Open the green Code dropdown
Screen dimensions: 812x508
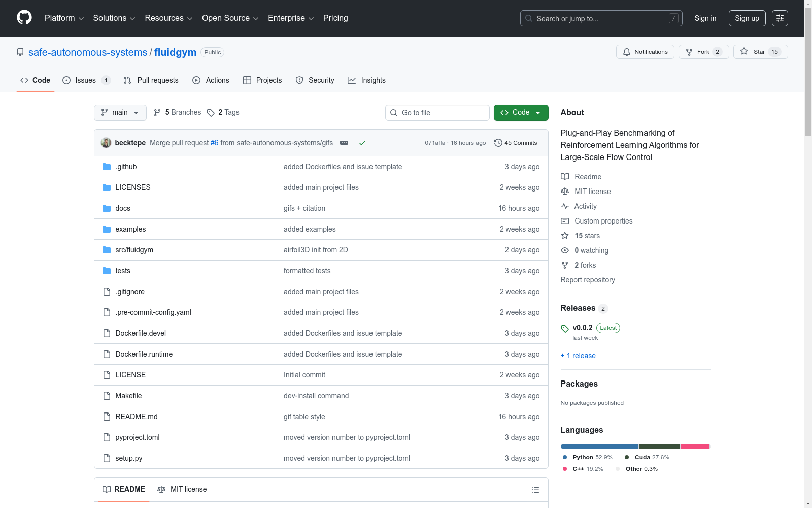click(x=521, y=113)
